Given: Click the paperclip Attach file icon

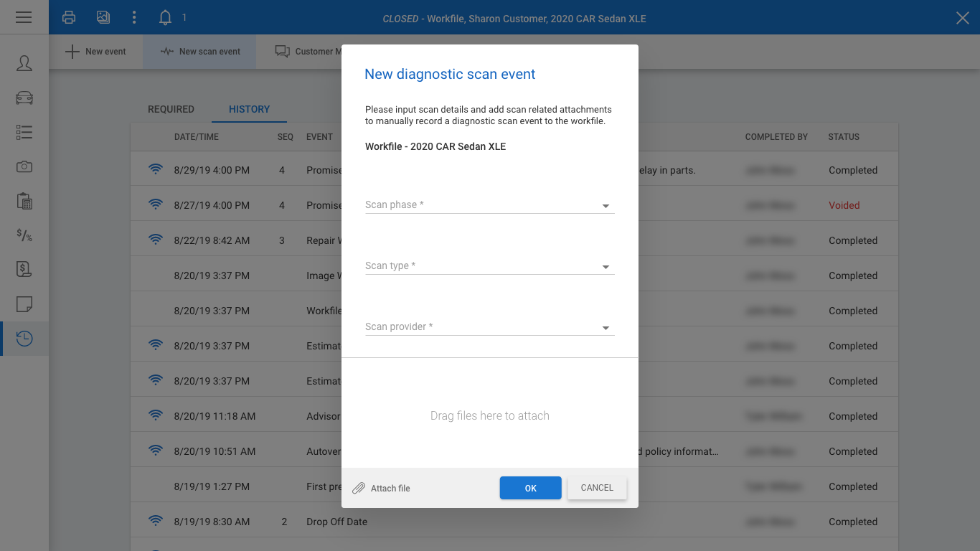Looking at the screenshot, I should click(359, 489).
